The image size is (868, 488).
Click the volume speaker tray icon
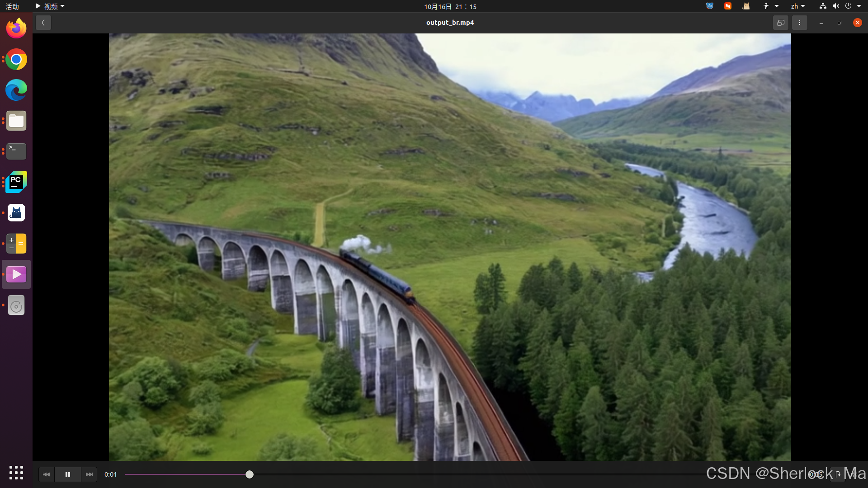(835, 6)
